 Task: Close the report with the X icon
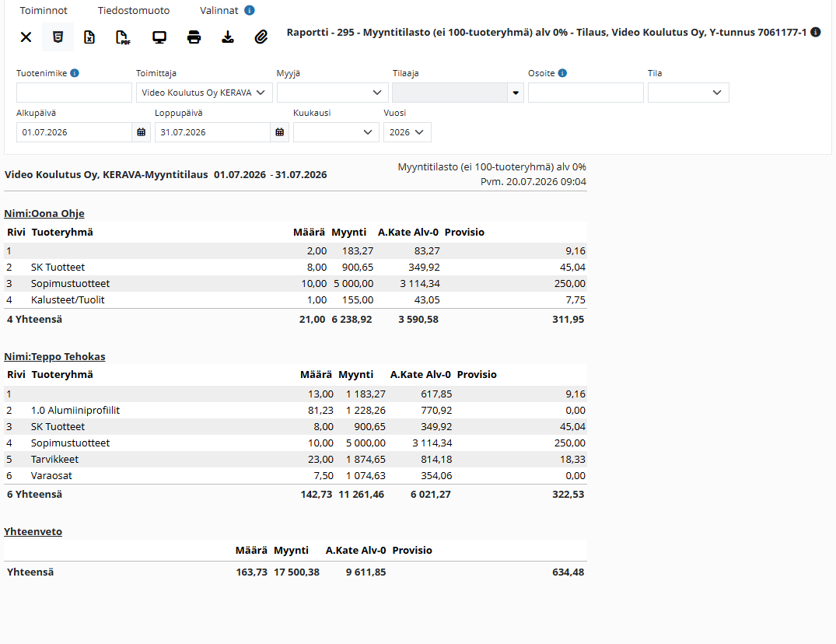click(x=26, y=37)
